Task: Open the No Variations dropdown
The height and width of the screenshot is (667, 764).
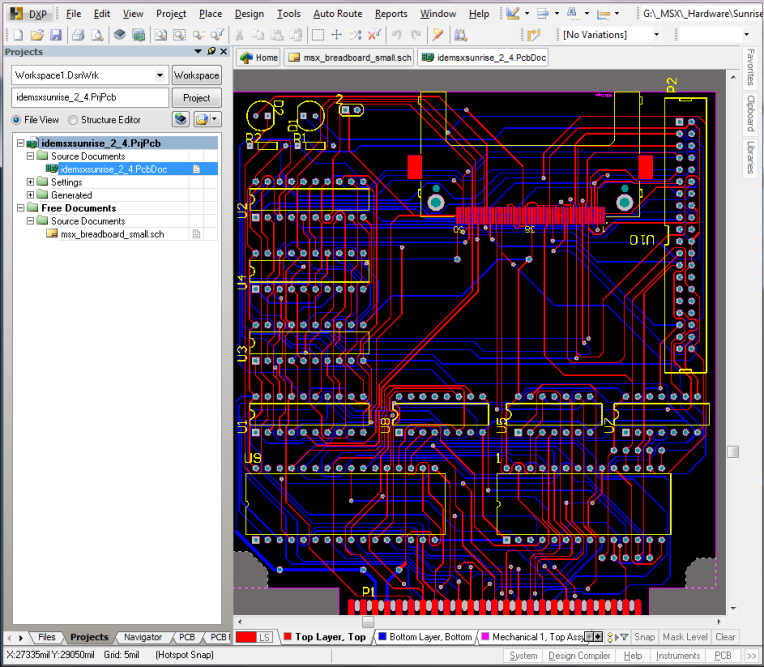Action: click(x=656, y=35)
